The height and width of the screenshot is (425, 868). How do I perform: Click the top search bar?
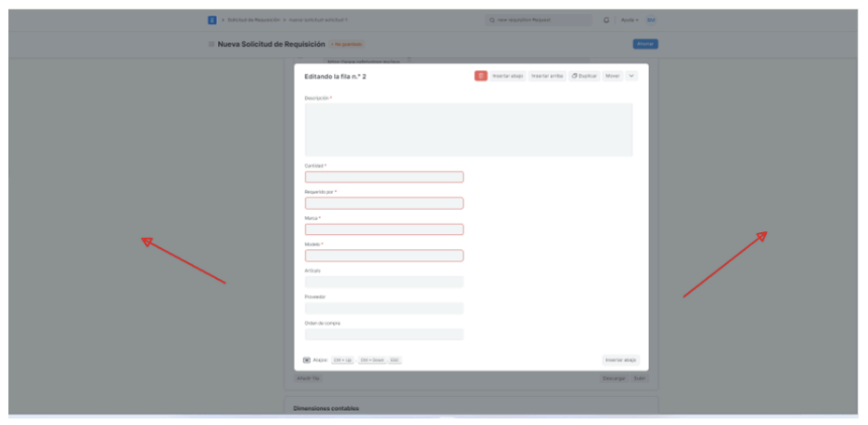point(539,20)
